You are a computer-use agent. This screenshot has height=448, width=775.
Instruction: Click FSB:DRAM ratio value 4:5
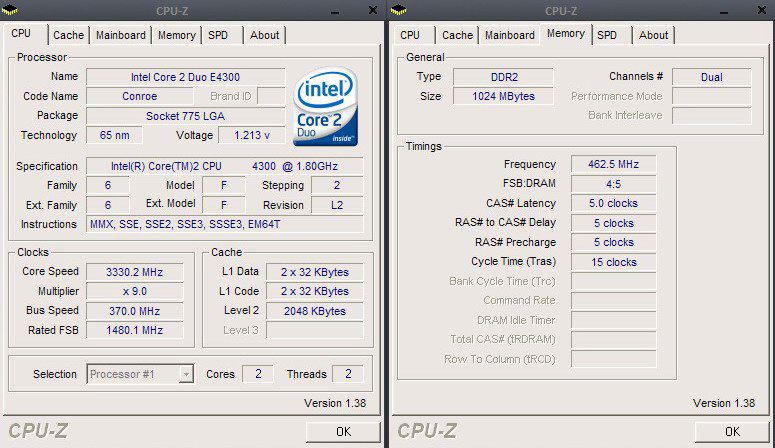[x=613, y=184]
